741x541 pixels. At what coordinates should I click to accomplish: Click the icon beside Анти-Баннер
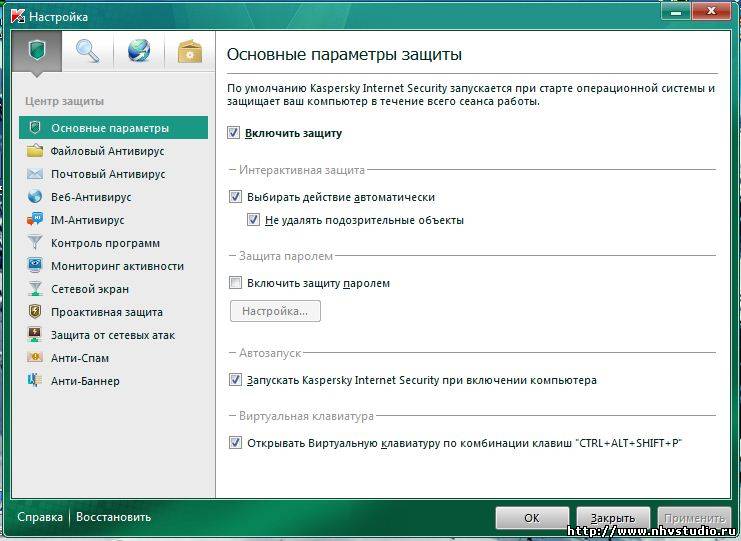pos(34,380)
